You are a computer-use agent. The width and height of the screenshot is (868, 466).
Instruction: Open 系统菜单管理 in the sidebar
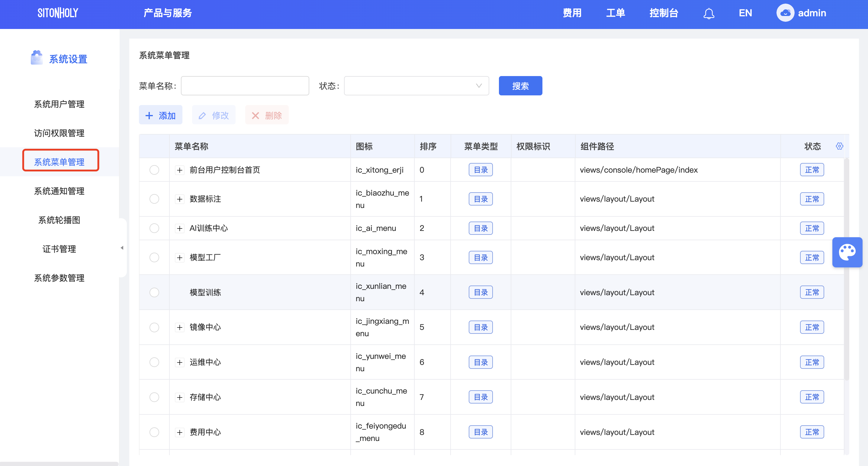tap(59, 162)
